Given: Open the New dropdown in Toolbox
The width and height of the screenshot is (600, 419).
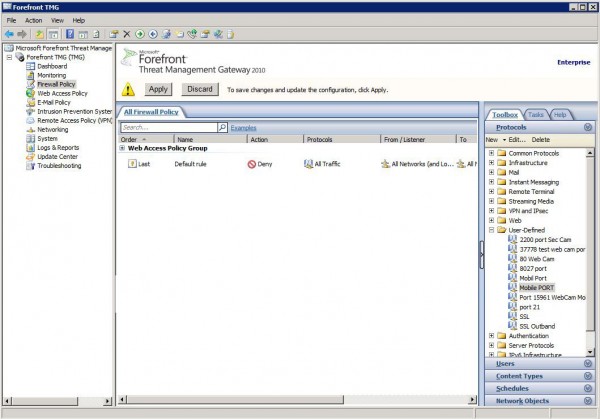Looking at the screenshot, I should point(492,139).
